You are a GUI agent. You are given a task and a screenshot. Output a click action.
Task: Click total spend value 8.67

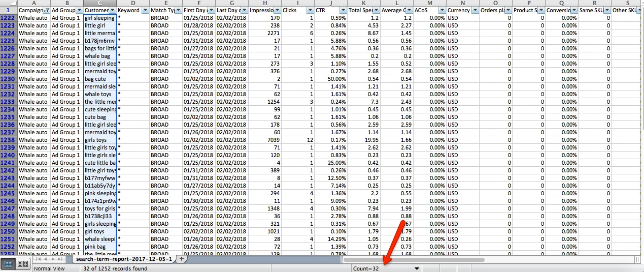pyautogui.click(x=364, y=33)
